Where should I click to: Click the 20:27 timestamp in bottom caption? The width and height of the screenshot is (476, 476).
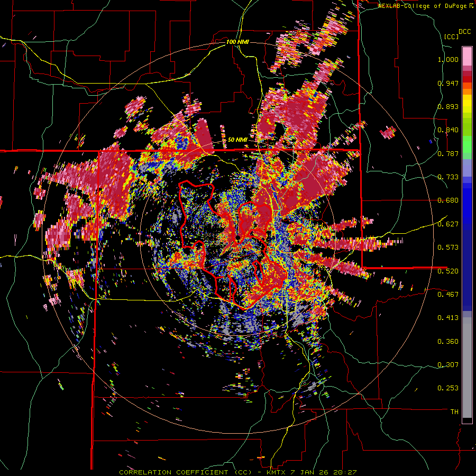[x=346, y=472]
